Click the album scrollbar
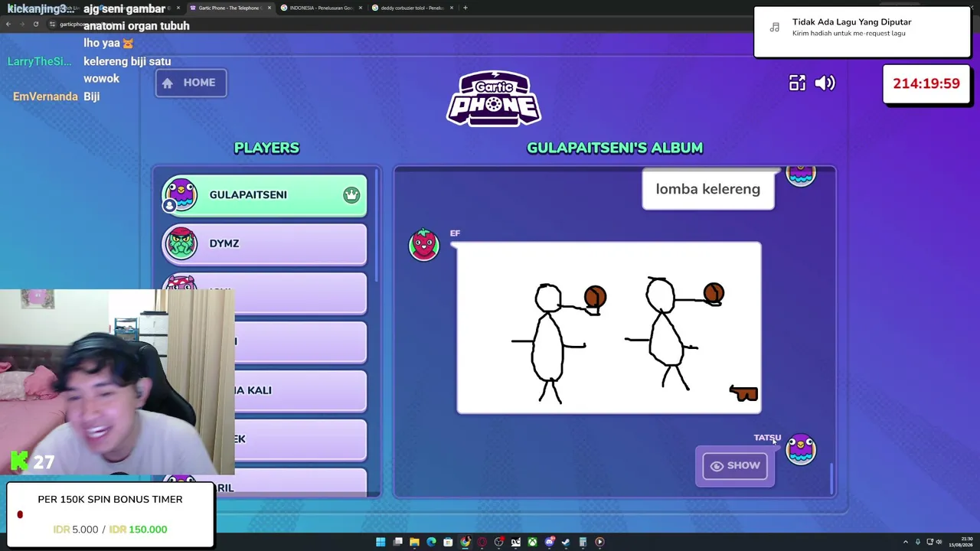 coord(831,478)
